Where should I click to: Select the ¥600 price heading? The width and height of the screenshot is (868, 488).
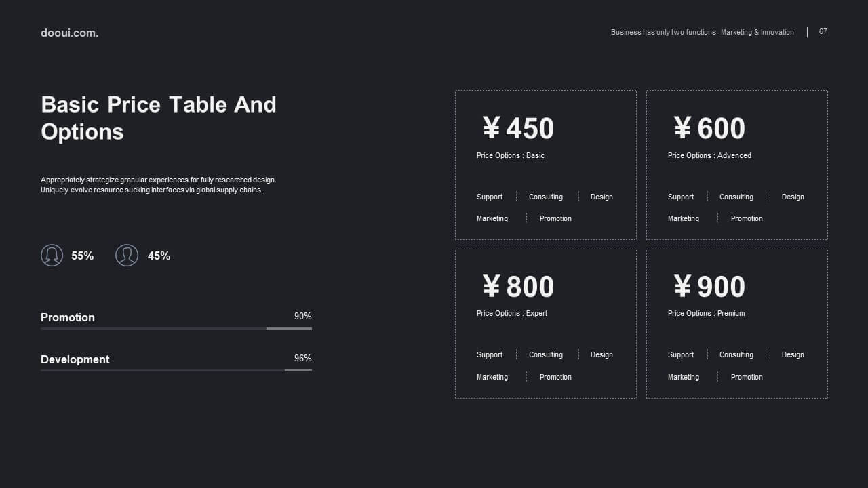pos(709,128)
